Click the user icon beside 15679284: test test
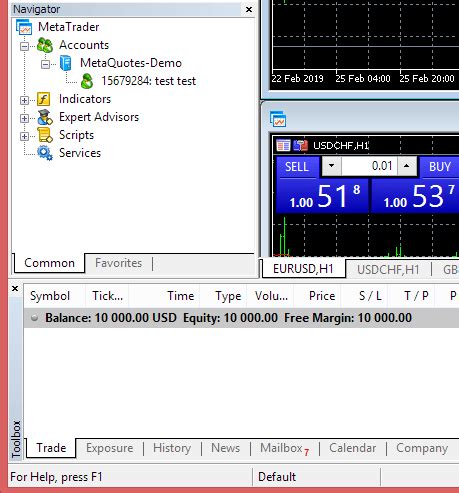Viewport: 459px width, 493px height. 87,81
